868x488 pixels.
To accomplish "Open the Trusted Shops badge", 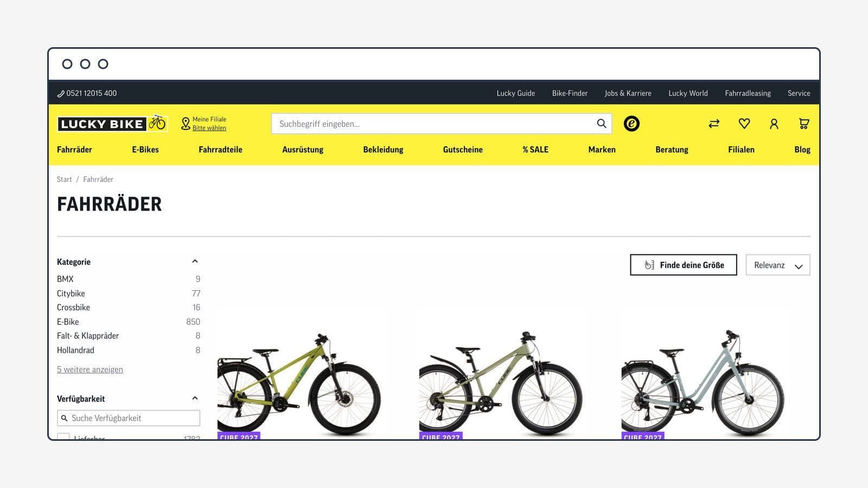I will pos(631,124).
